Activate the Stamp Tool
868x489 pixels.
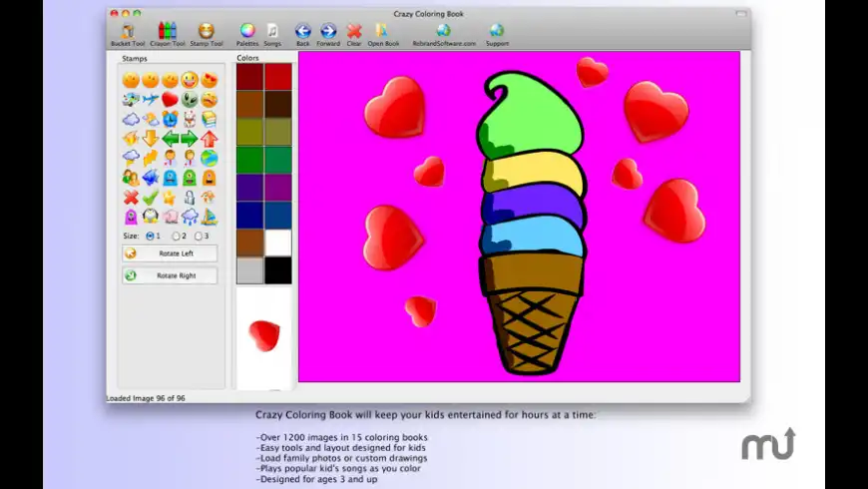pos(207,31)
